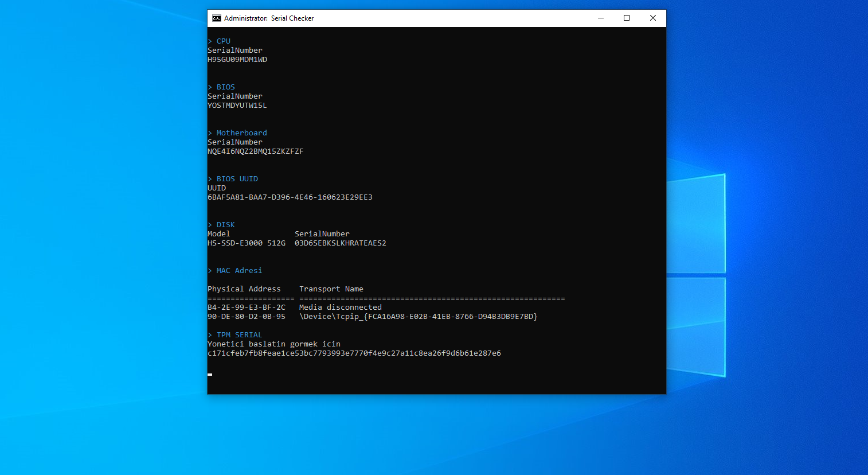Image resolution: width=868 pixels, height=475 pixels.
Task: Click the TPM hash starting with c171cfeb
Action: pos(354,353)
